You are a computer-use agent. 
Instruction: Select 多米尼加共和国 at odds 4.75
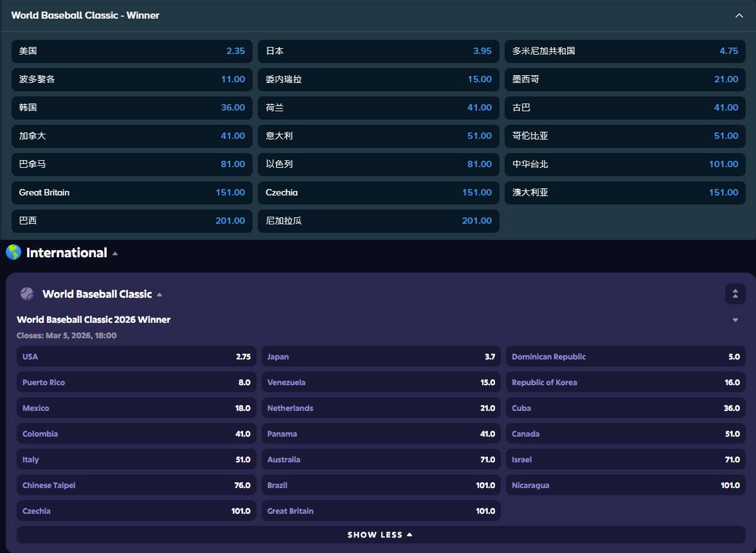[x=625, y=51]
